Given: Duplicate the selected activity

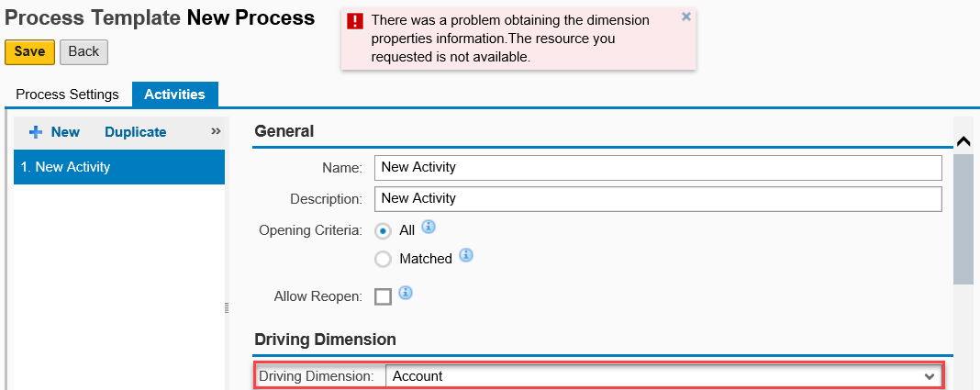Looking at the screenshot, I should point(136,132).
